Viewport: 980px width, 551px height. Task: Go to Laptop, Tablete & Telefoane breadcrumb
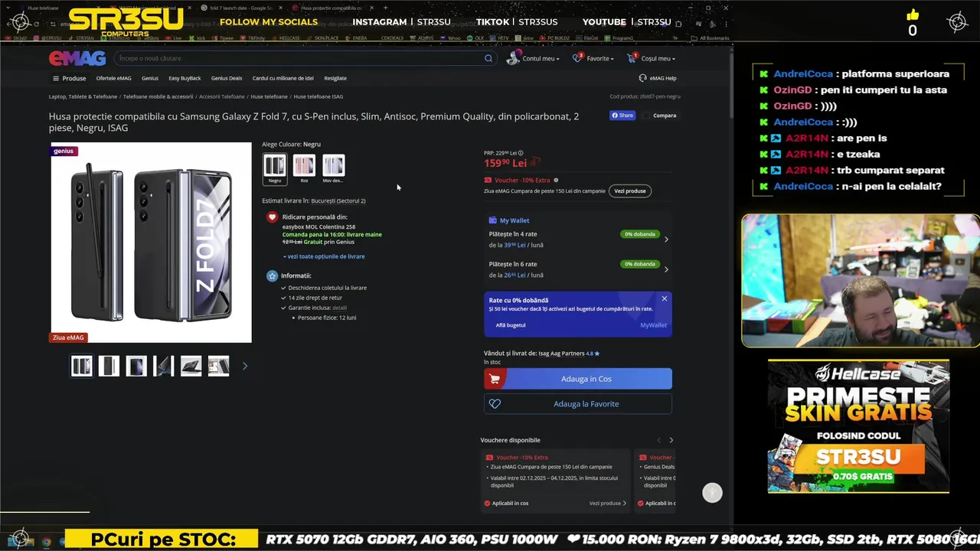click(83, 96)
